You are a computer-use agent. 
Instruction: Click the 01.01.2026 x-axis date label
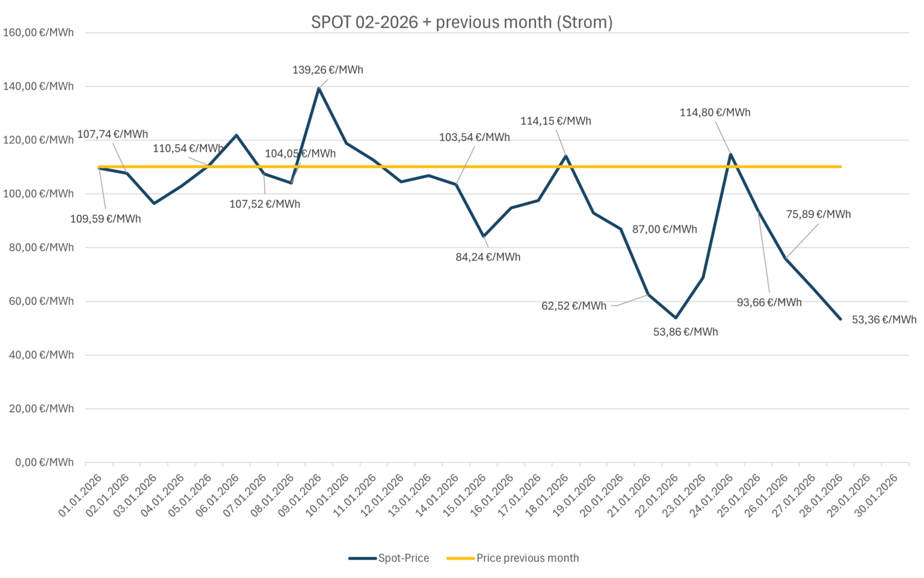80,496
